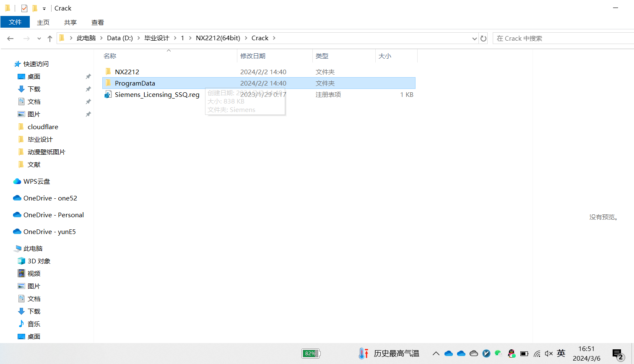634x364 pixels.
Task: Switch to the 查看 ribbon tab
Action: [x=98, y=23]
